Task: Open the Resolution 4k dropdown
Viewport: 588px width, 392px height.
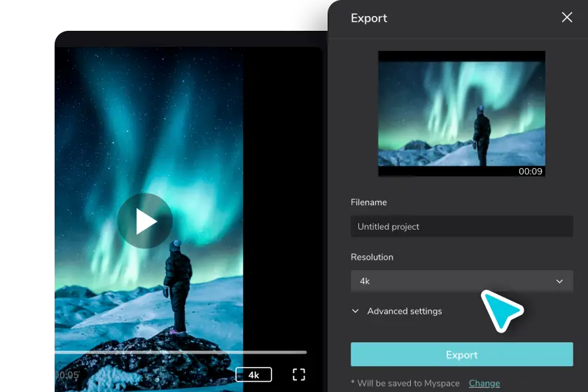Action: point(461,281)
